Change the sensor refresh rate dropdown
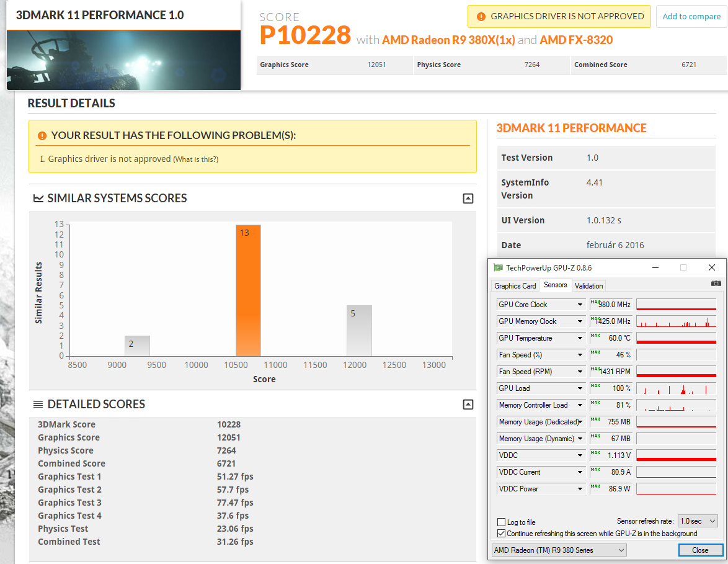Screen dimensions: 728x564 coord(698,521)
